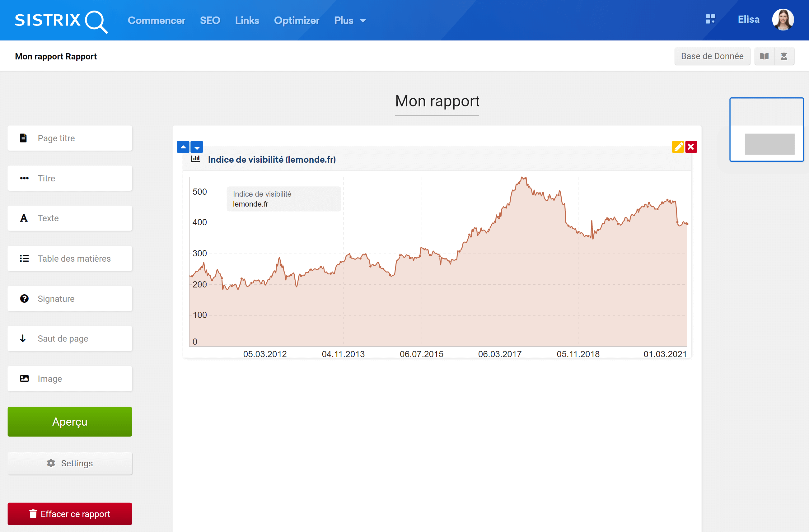
Task: Click the 01.03.2021 axis date label
Action: coord(665,354)
